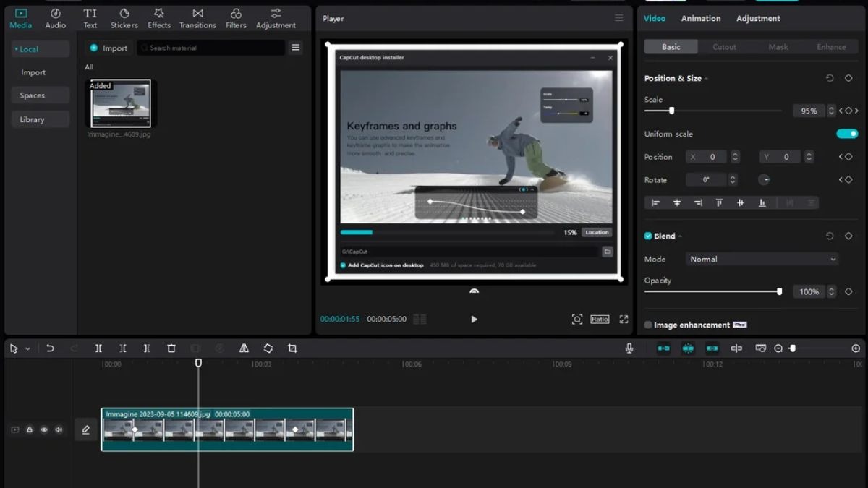
Task: Click the Import button with plus icon
Action: pos(109,48)
